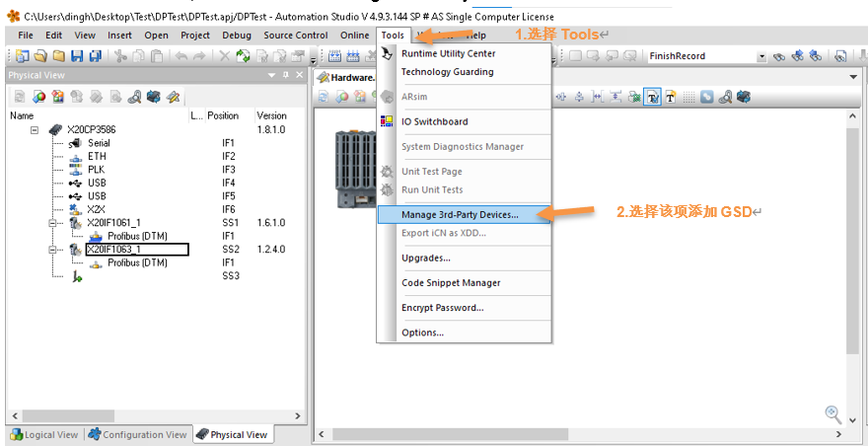Click the colored grid icon in Physical View toolbar
The image size is (868, 446).
pos(57,97)
